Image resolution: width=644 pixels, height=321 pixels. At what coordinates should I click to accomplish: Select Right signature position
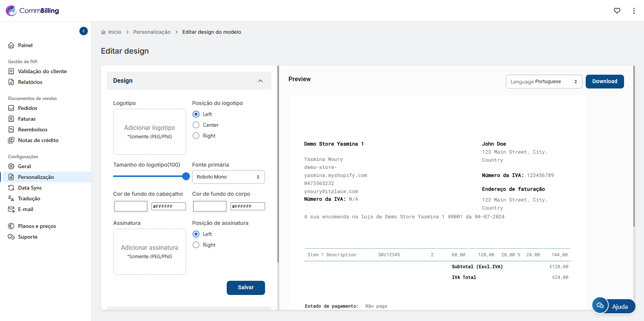[196, 245]
